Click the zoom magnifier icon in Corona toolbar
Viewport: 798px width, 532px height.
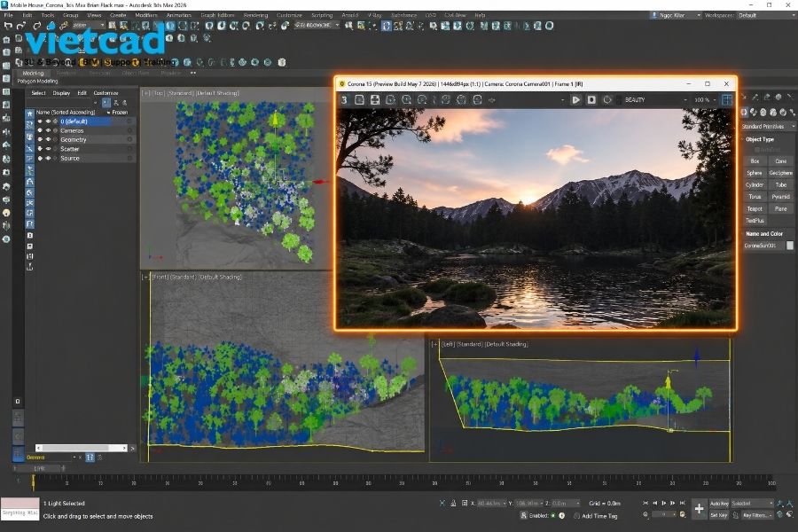407,100
